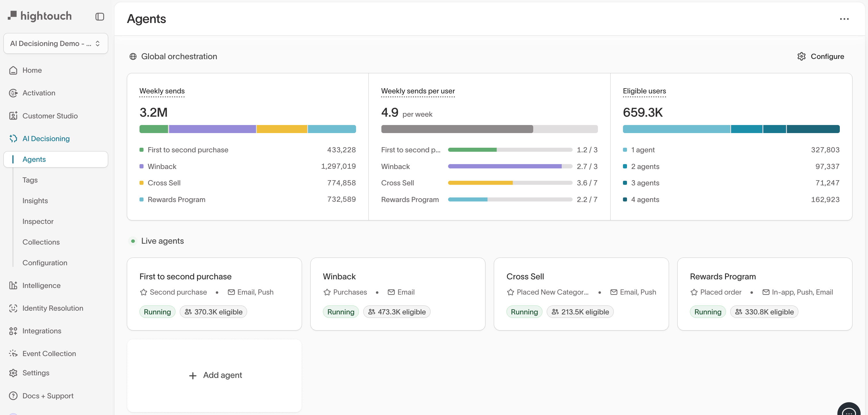Screen dimensions: 868x415
Task: Open the Activation section
Action: point(39,93)
